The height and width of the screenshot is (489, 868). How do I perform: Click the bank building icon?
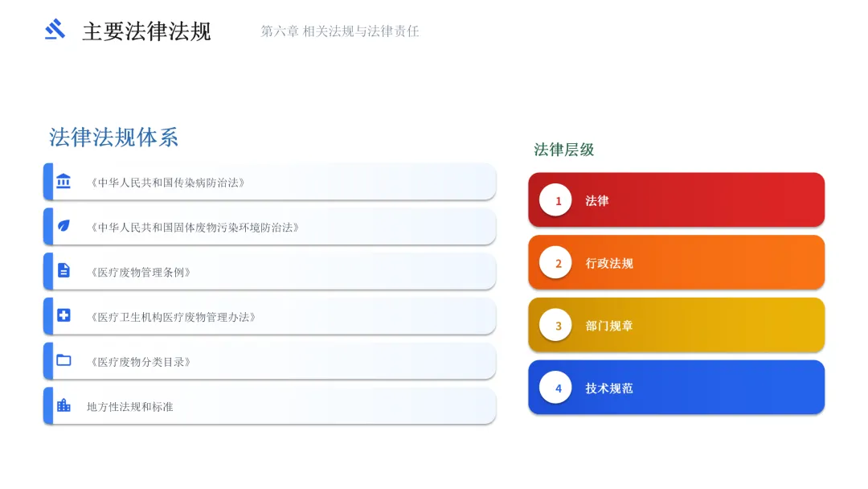(63, 182)
